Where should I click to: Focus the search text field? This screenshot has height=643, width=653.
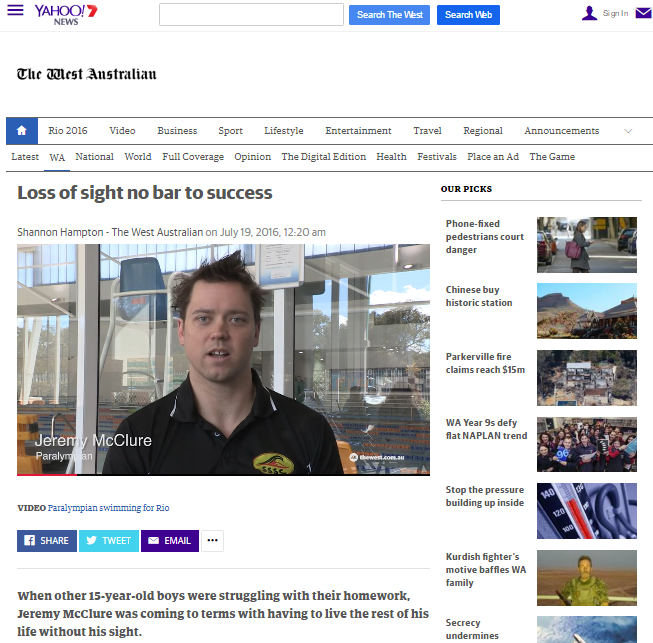[x=251, y=15]
